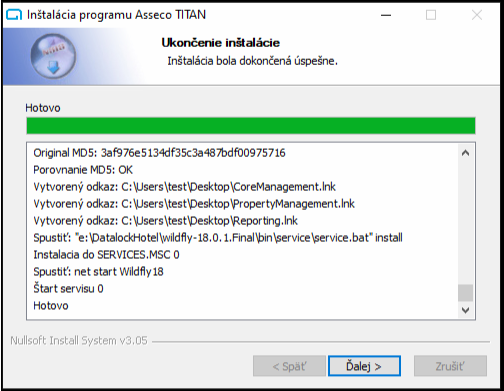Select the Original MD5 log line
Viewport: 504px width, 391px height.
point(159,153)
